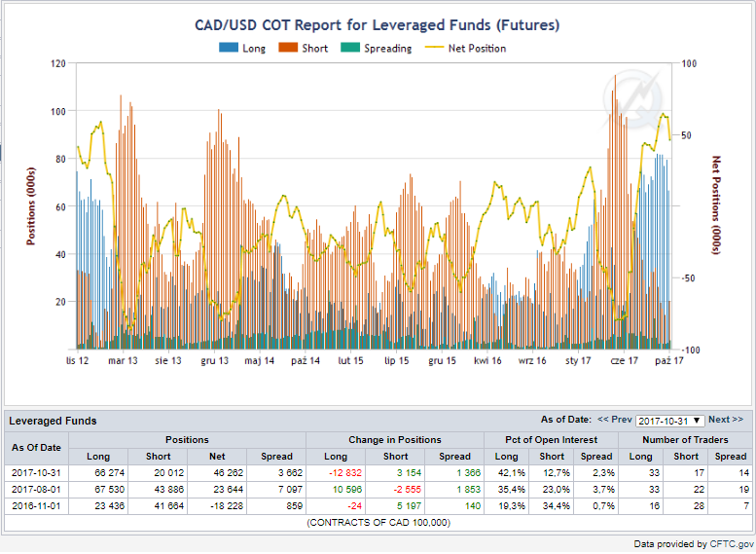Click the Change in Positions header
The height and width of the screenshot is (554, 756).
[395, 440]
